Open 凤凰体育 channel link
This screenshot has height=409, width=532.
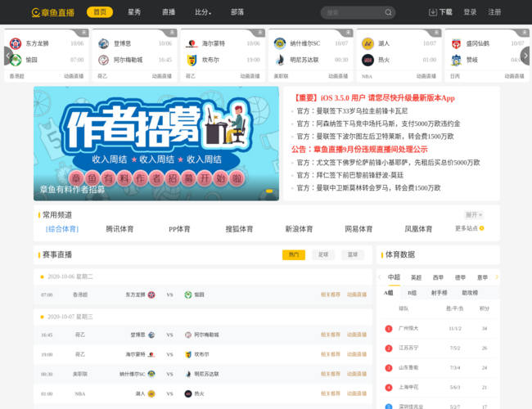tap(418, 229)
